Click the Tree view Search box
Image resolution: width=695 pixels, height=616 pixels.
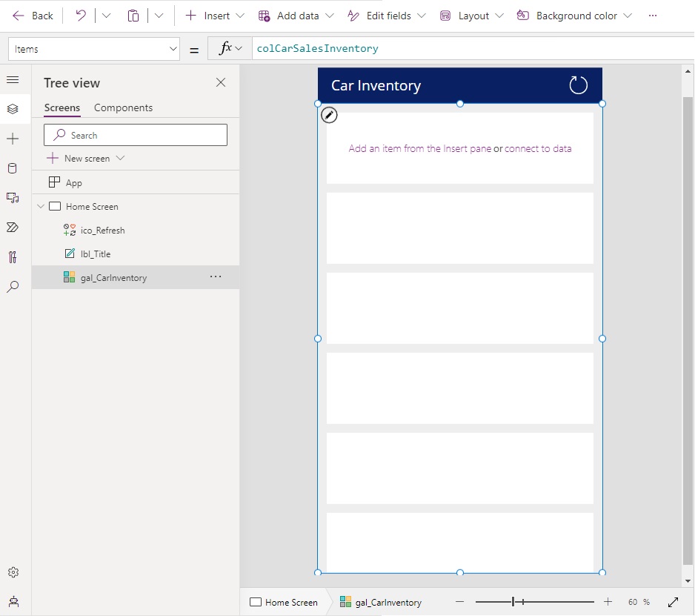click(x=136, y=135)
